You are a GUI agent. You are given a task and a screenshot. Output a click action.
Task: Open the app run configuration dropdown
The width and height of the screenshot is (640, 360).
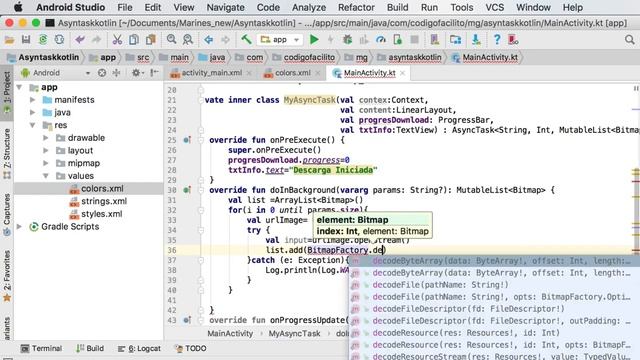click(281, 40)
